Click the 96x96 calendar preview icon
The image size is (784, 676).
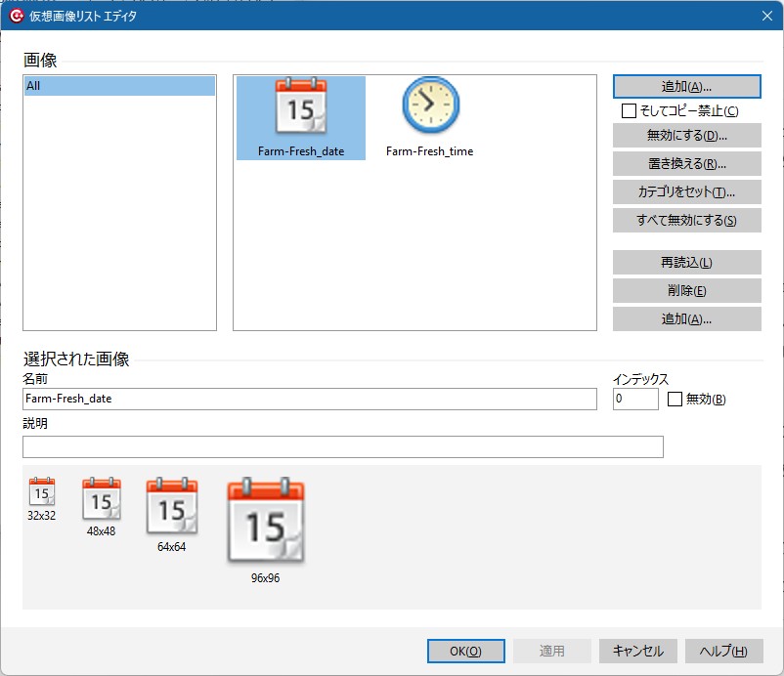click(265, 520)
